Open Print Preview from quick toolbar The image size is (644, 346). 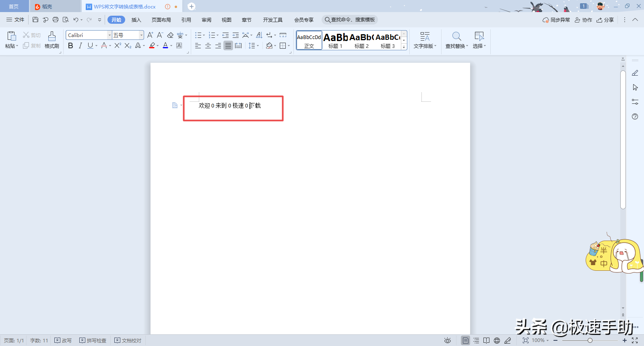66,20
